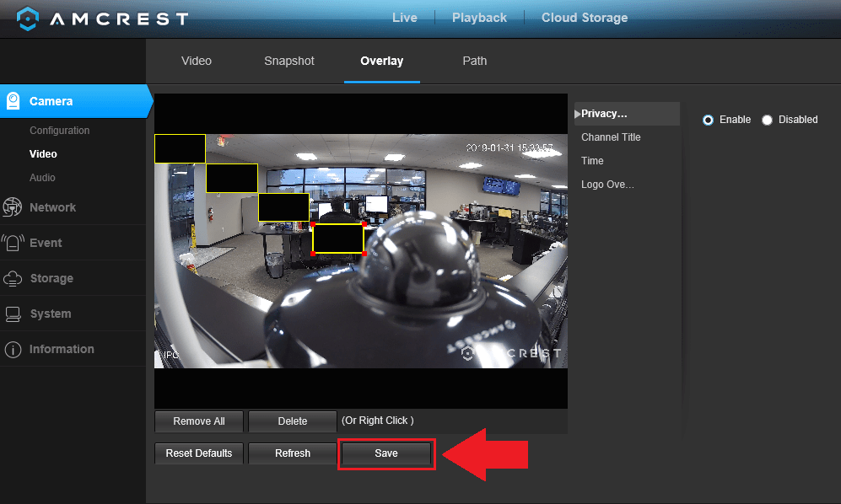
Task: Switch to the Snapshot tab
Action: (x=288, y=61)
